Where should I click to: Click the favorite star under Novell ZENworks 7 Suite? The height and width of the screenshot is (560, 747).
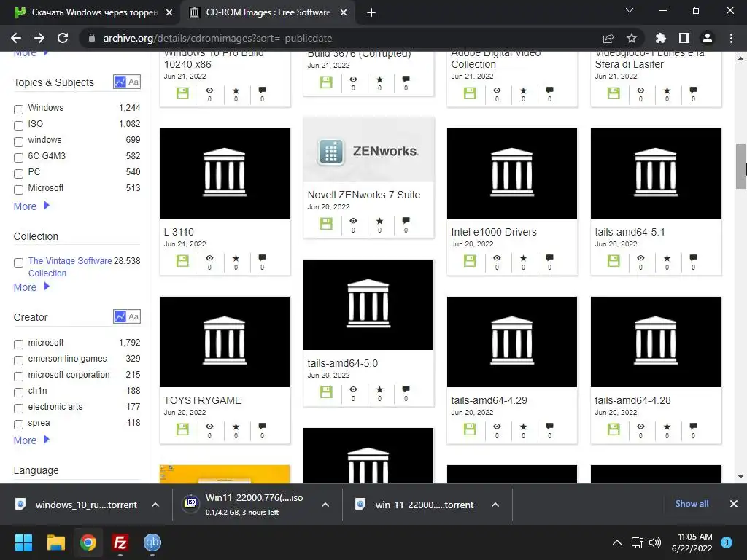(379, 221)
